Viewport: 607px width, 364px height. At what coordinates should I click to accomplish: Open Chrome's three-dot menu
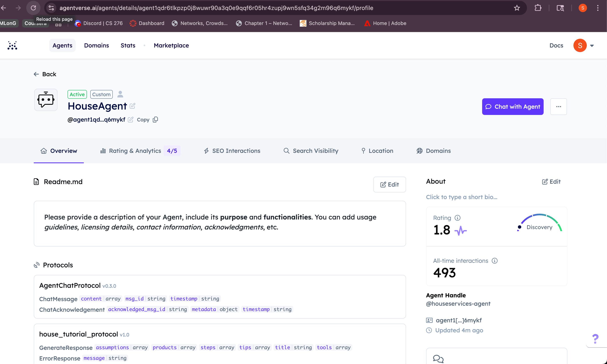[x=598, y=8]
